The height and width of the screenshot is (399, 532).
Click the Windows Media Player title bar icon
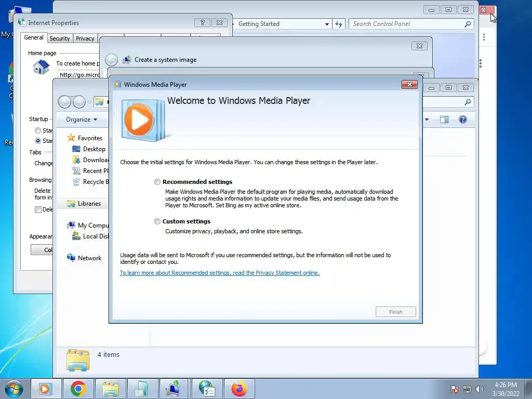(117, 85)
